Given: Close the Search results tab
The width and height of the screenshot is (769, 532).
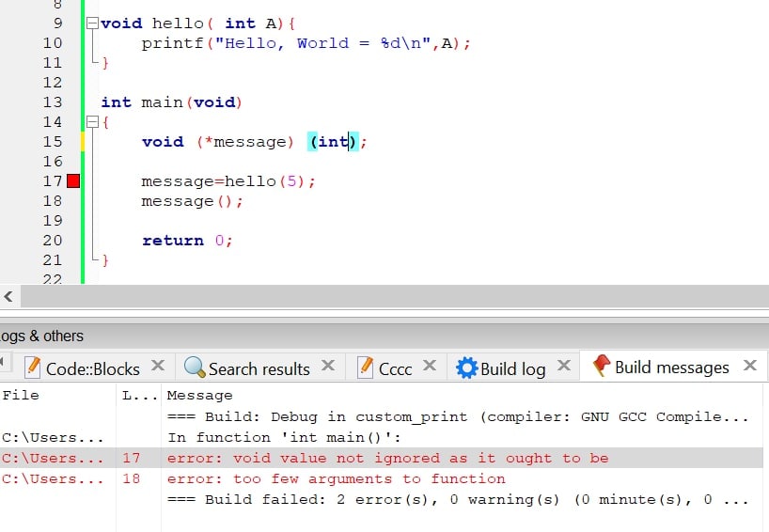Looking at the screenshot, I should pos(328,366).
